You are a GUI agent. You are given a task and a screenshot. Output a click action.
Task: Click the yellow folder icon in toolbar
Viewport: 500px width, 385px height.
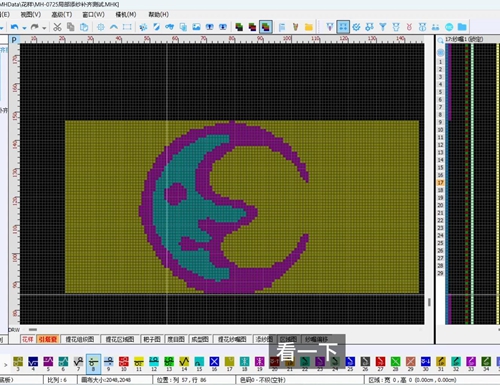coord(309,27)
